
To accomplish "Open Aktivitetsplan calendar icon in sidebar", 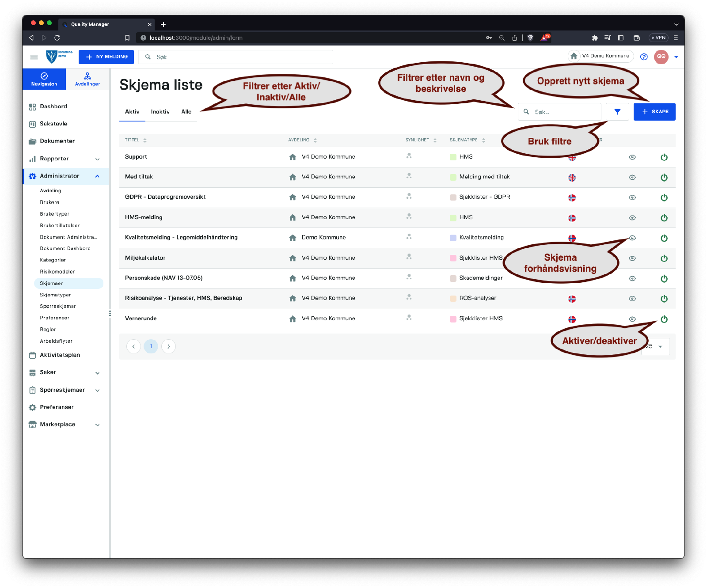I will pyautogui.click(x=32, y=355).
